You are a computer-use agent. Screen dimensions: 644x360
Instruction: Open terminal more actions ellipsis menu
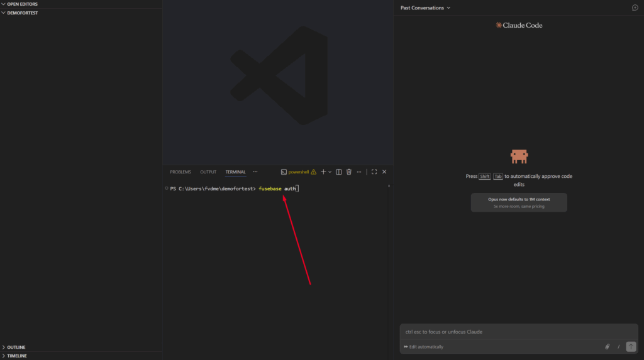(x=359, y=172)
